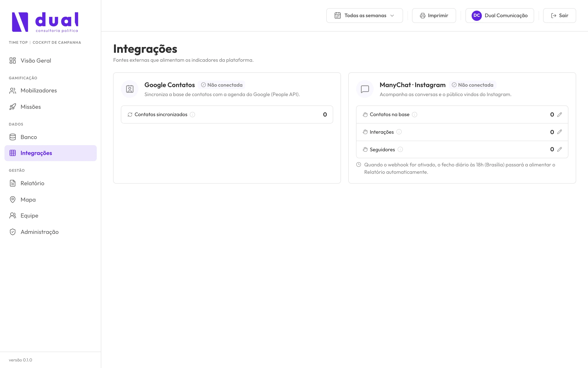
Task: Show info for Contatos sincronizados
Action: point(193,115)
